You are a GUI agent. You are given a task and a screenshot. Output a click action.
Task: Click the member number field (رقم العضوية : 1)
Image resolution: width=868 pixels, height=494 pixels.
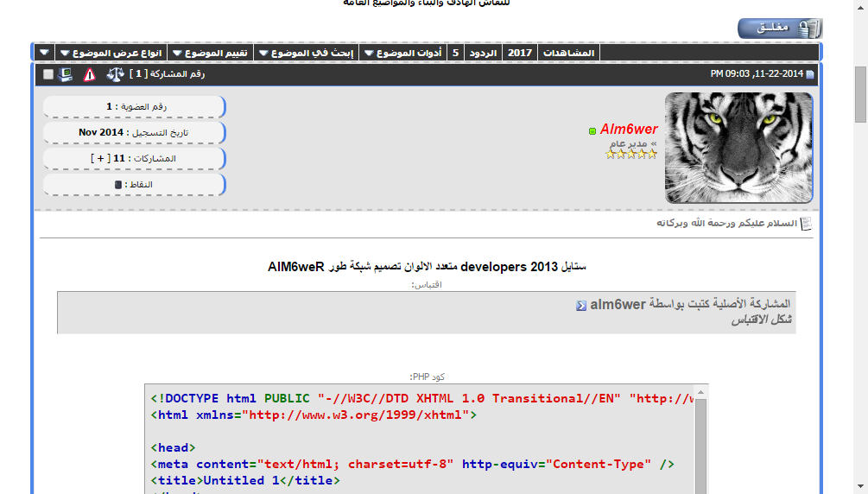click(135, 106)
